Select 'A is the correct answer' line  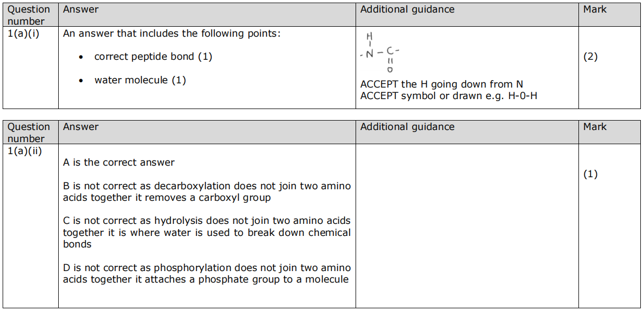(x=119, y=163)
